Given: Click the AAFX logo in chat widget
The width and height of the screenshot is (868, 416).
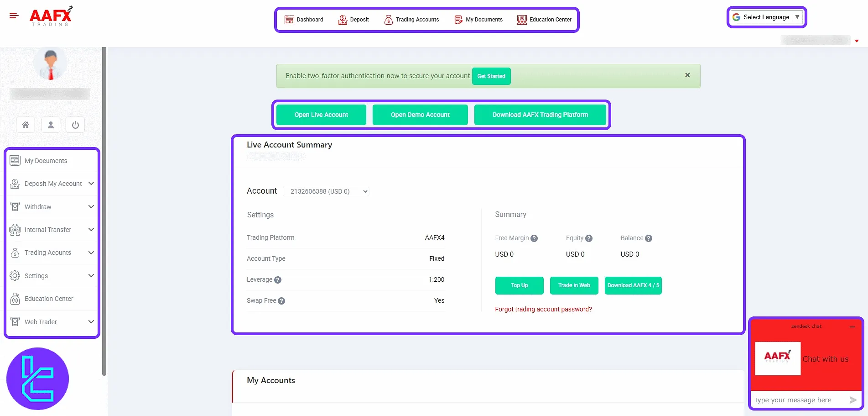Looking at the screenshot, I should point(778,358).
